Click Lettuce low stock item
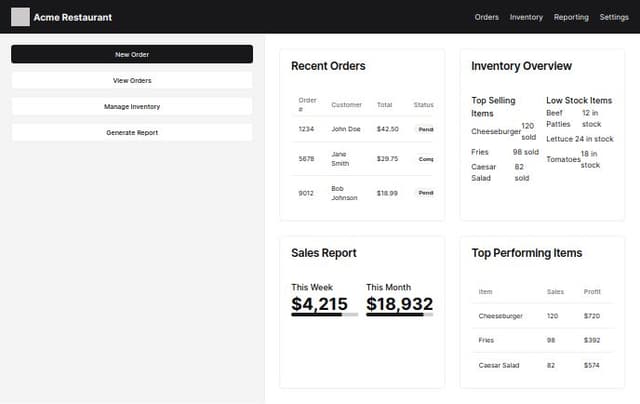Screen dimensions: 640x404 (559, 139)
